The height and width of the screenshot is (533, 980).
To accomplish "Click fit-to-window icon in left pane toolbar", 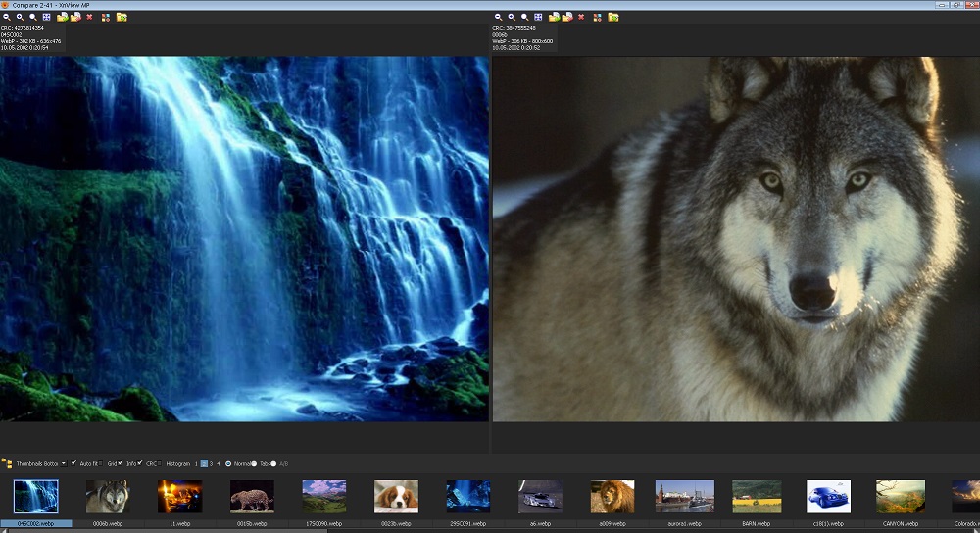I will pyautogui.click(x=46, y=17).
